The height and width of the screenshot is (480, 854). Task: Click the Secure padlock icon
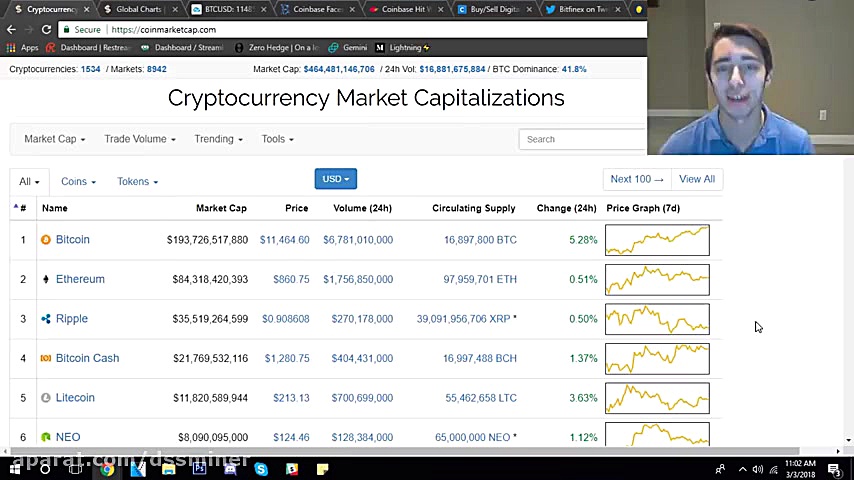click(x=66, y=29)
